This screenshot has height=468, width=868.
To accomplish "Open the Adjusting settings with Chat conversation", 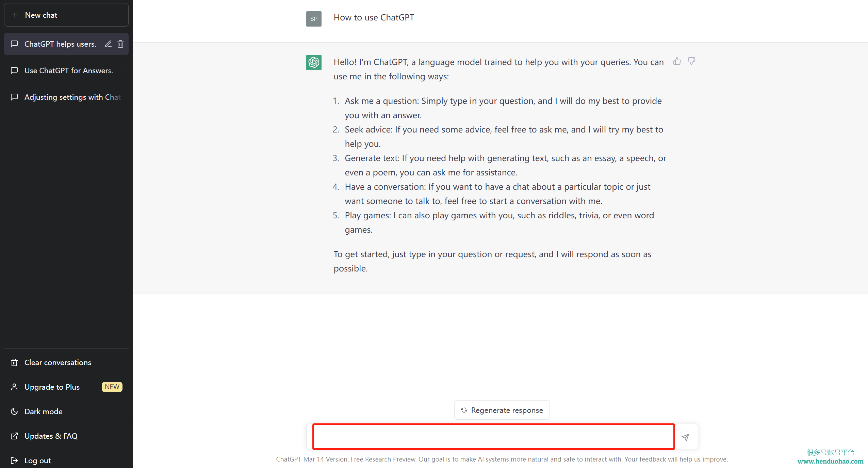I will tap(66, 97).
